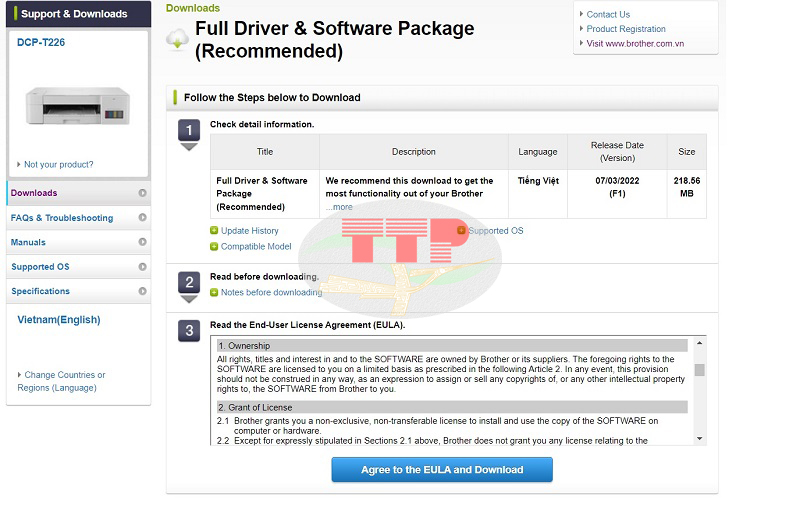Expand the Supported OS details link
This screenshot has width=800, height=518.
(x=495, y=231)
